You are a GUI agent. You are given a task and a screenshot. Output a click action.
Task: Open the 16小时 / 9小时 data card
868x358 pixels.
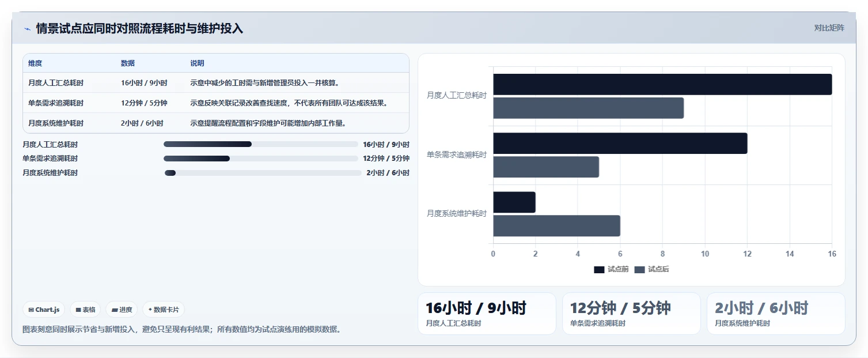[487, 314]
